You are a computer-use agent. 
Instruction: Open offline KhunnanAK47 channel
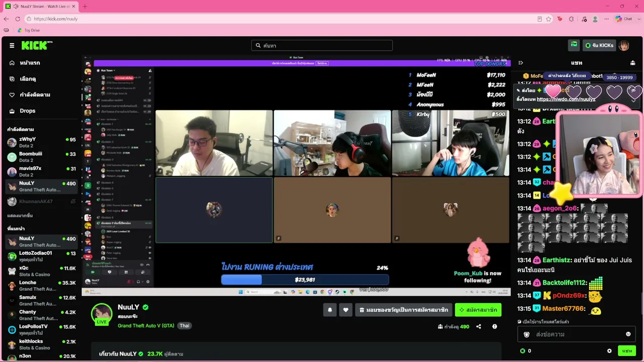(x=42, y=201)
